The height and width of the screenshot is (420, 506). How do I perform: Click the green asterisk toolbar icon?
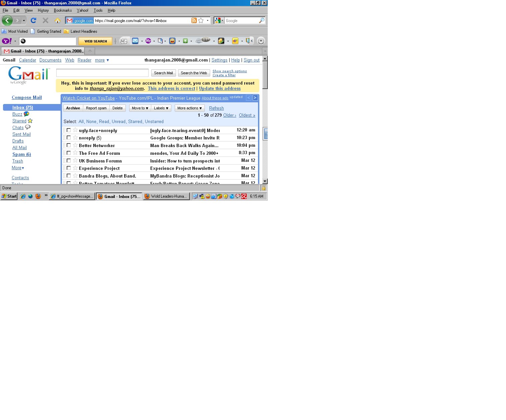click(x=185, y=41)
